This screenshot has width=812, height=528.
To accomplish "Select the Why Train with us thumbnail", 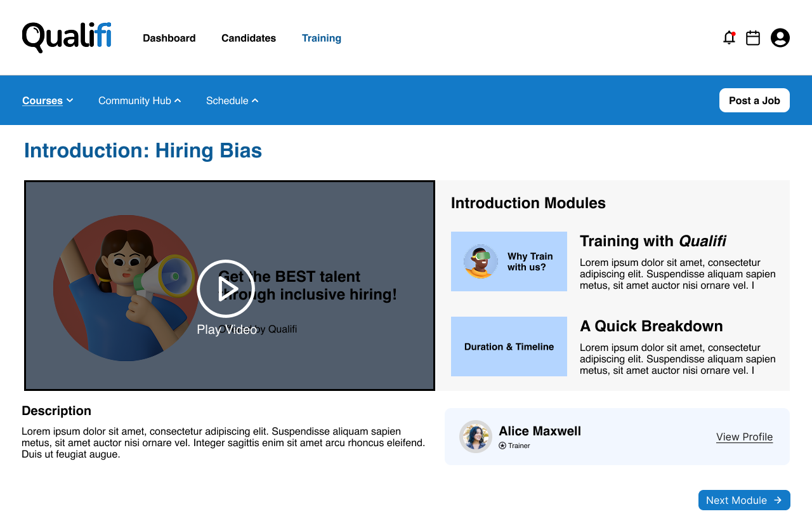I will click(509, 261).
